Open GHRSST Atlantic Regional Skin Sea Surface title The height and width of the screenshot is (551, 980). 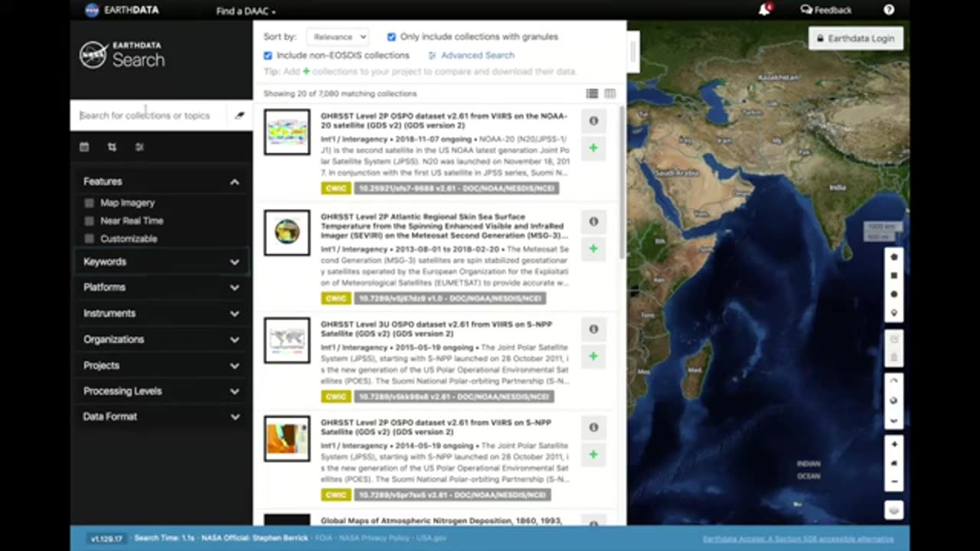point(444,226)
